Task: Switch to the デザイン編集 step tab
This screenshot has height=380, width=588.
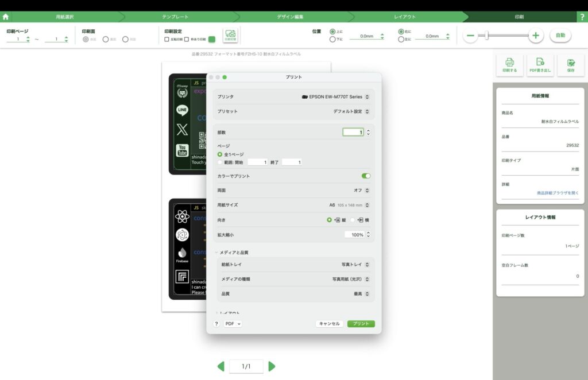Action: click(x=290, y=17)
